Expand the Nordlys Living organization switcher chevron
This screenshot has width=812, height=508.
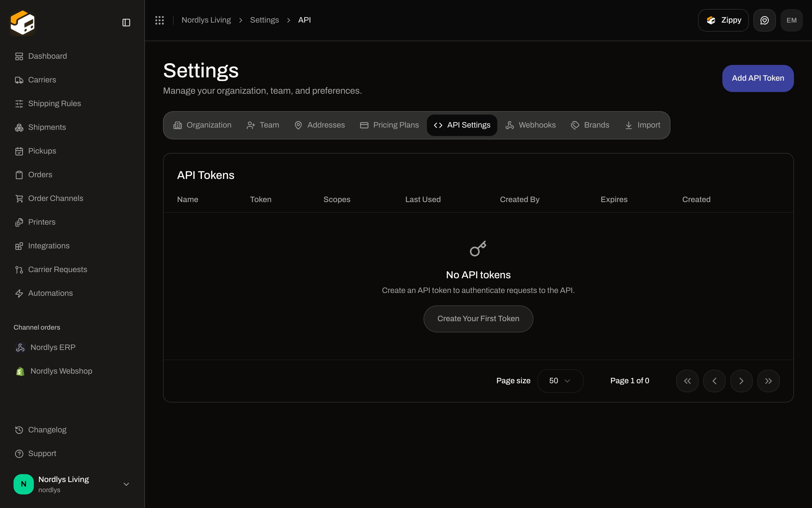coord(126,484)
